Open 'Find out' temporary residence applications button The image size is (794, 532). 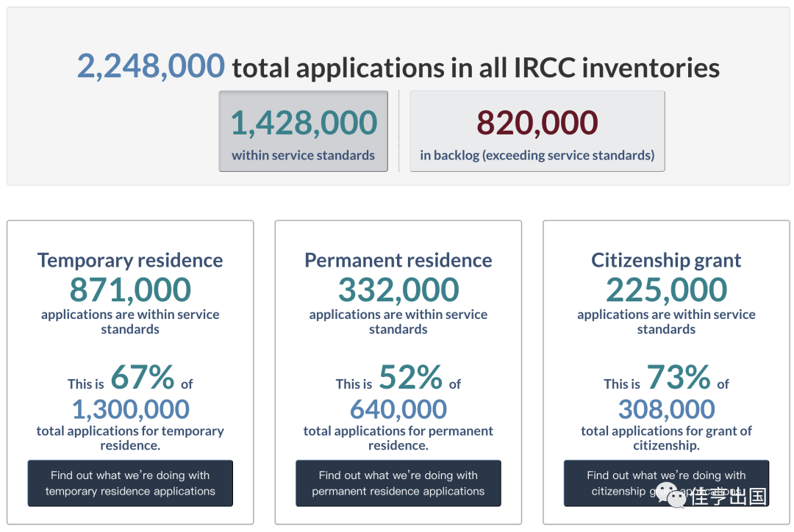pos(130,483)
